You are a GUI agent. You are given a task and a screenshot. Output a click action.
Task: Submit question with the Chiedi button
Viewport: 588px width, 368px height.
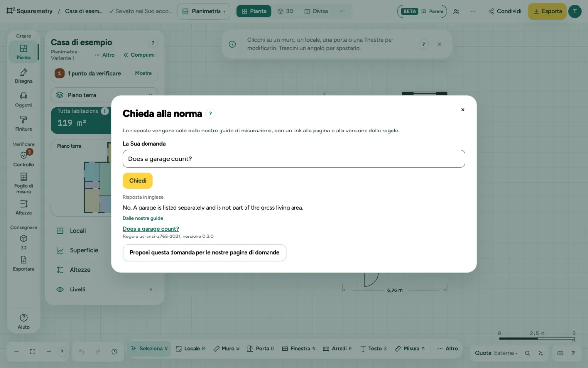138,181
